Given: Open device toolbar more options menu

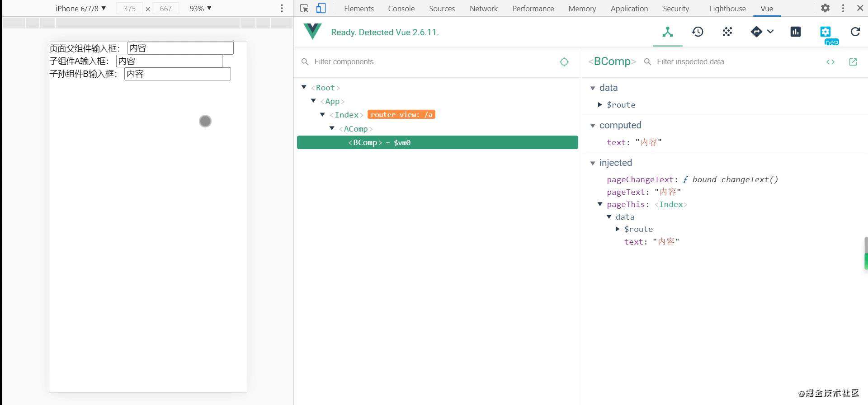Looking at the screenshot, I should coord(282,8).
